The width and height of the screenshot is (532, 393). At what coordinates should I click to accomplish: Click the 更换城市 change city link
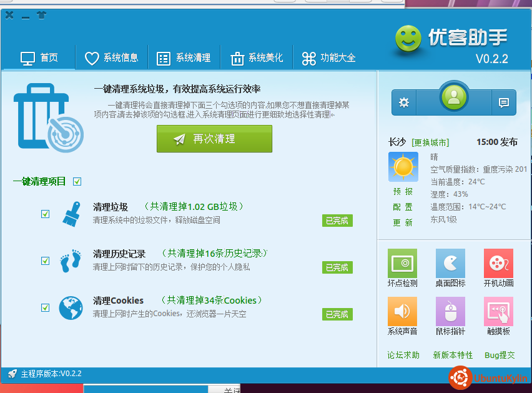pos(430,142)
